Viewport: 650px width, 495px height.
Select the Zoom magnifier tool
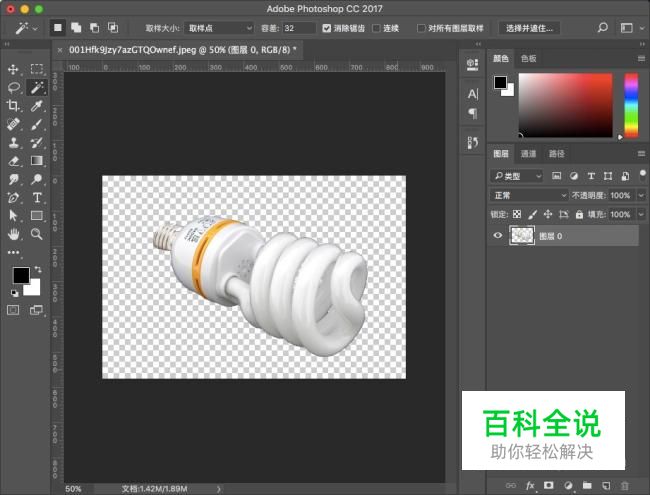(36, 234)
